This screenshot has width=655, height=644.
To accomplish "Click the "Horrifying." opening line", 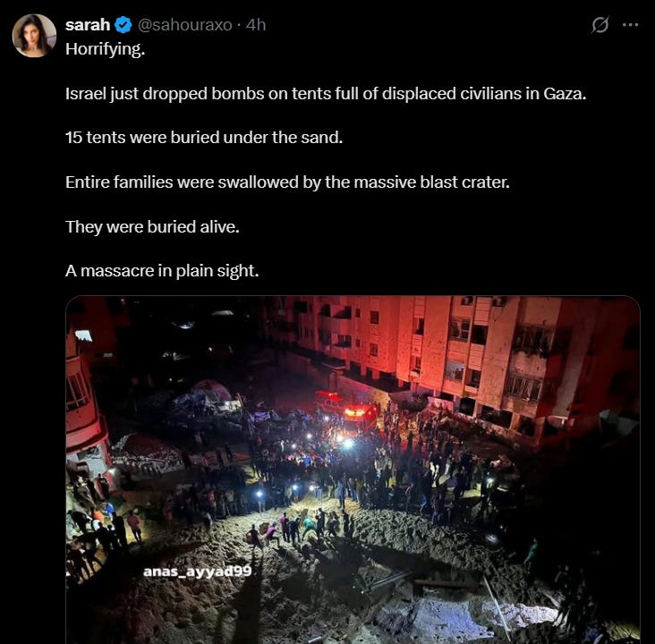I will tap(106, 49).
